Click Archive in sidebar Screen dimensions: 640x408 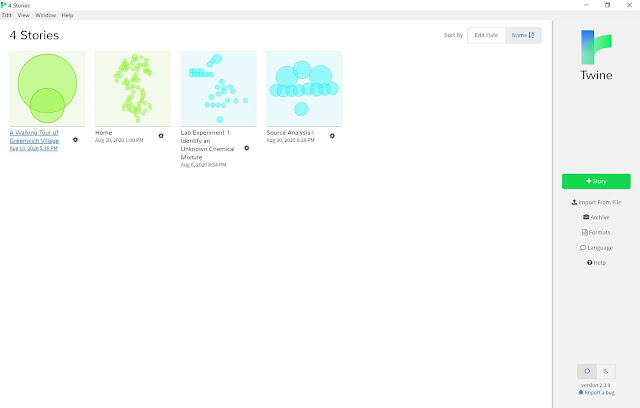click(596, 217)
